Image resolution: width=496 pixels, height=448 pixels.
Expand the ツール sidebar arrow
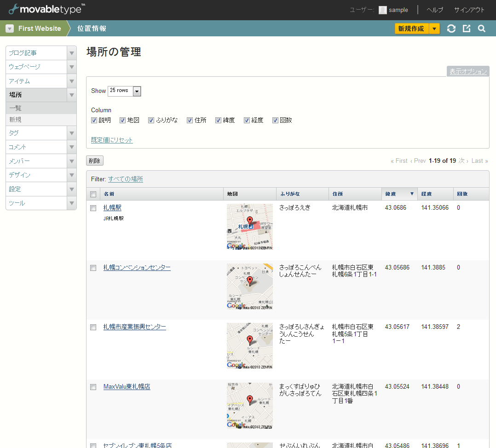(72, 203)
